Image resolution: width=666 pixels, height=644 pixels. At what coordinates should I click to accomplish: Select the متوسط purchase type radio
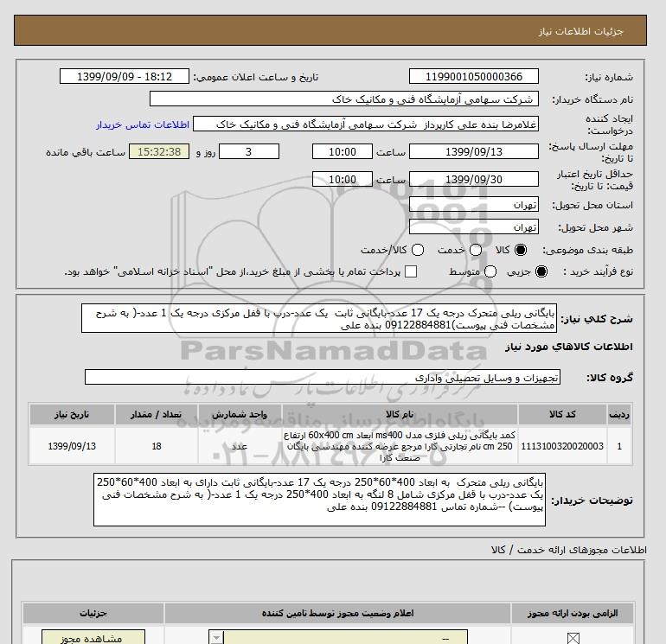490,271
